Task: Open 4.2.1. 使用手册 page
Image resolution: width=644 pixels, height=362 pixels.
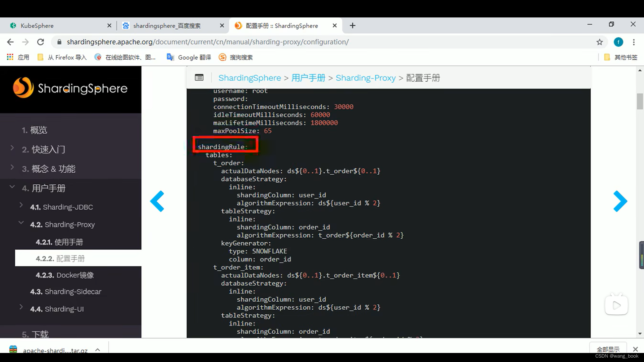Action: pyautogui.click(x=59, y=242)
